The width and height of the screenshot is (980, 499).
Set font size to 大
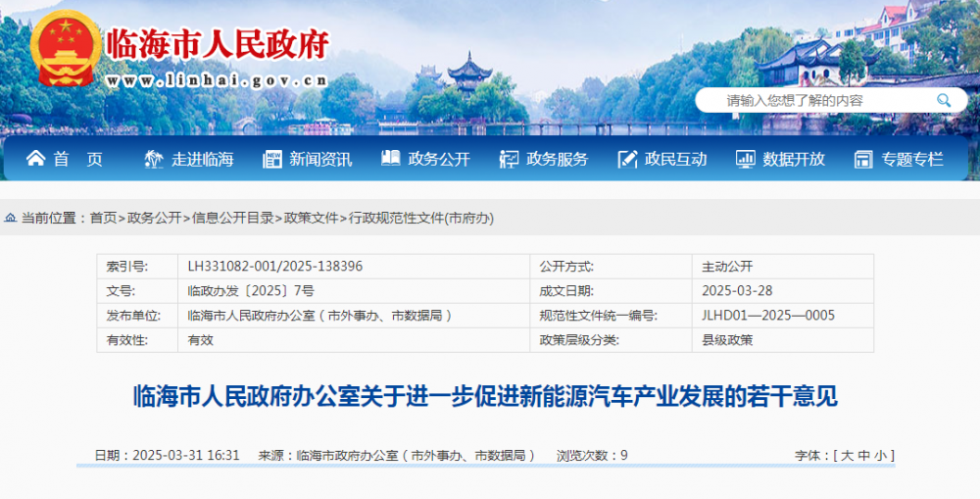click(x=847, y=455)
